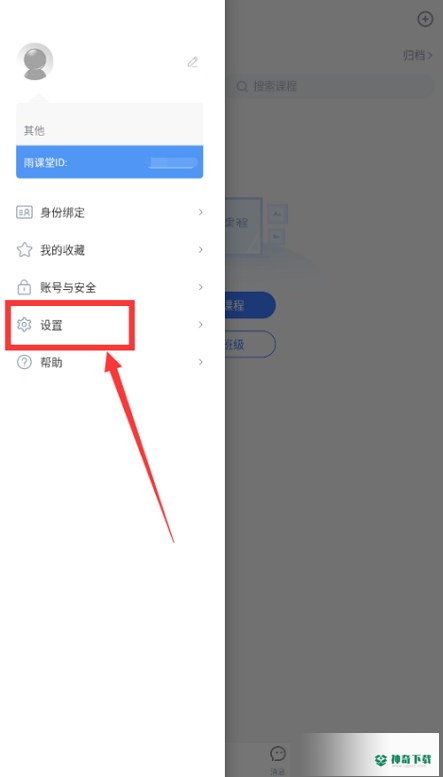
Task: Click the ID card icon beside 身份绑定
Action: [x=24, y=213]
